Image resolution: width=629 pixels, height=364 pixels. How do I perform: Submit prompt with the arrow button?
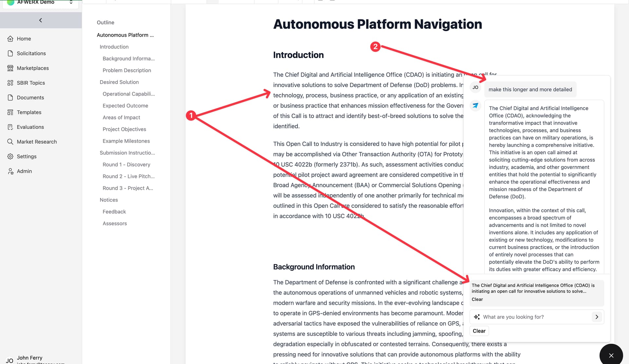597,317
